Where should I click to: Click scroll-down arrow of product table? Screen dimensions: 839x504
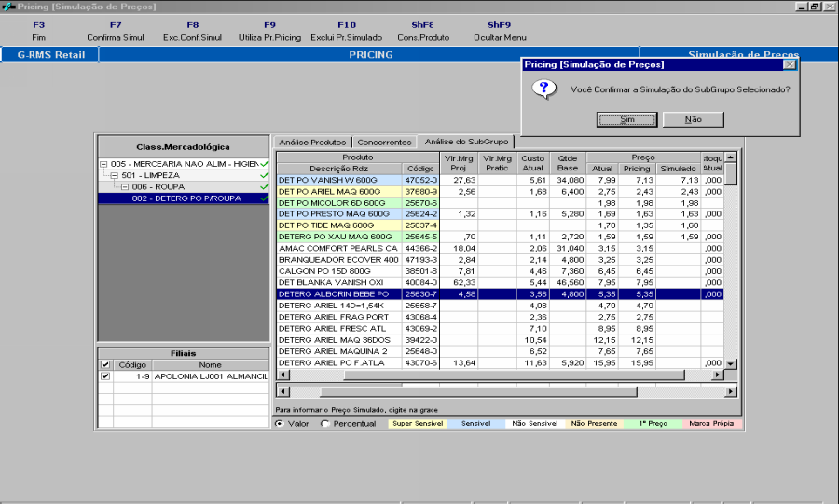[732, 363]
